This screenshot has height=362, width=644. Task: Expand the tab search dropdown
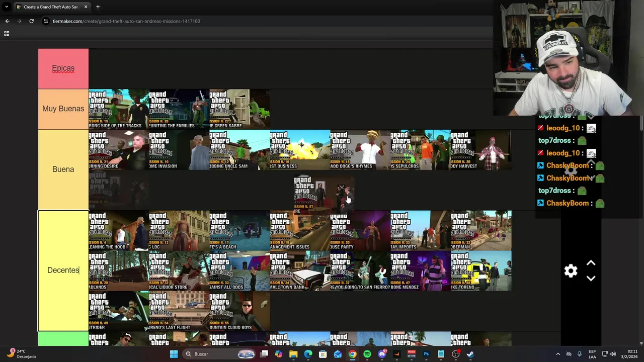(7, 7)
